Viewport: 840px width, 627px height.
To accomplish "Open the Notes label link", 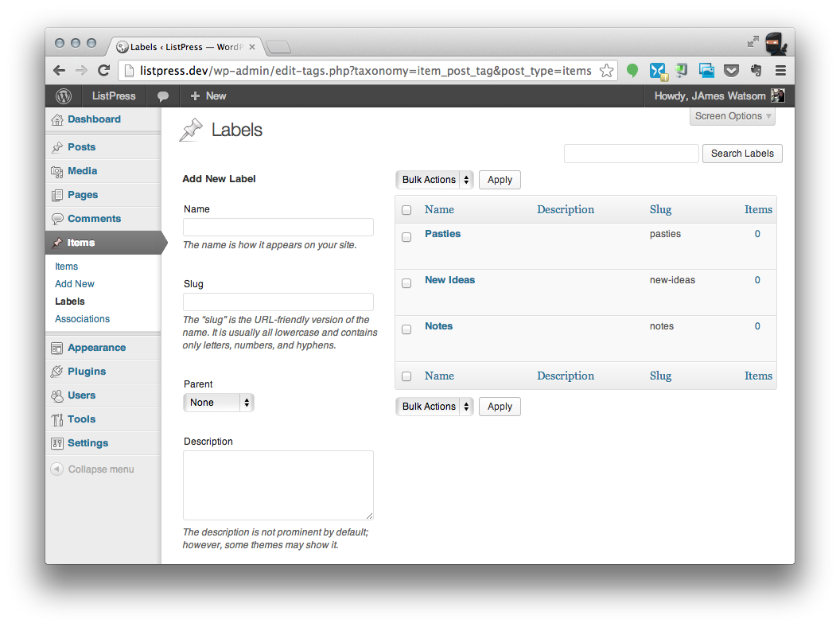I will 438,325.
